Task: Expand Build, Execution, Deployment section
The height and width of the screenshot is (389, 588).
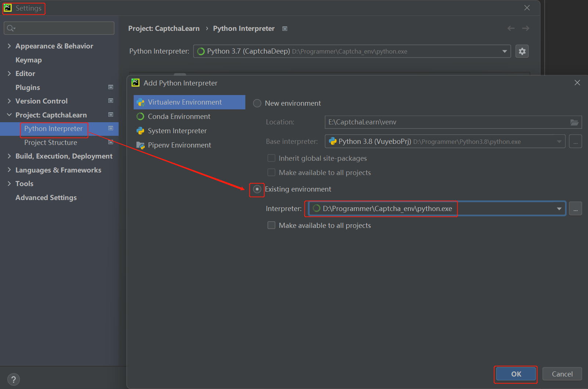Action: pyautogui.click(x=9, y=156)
